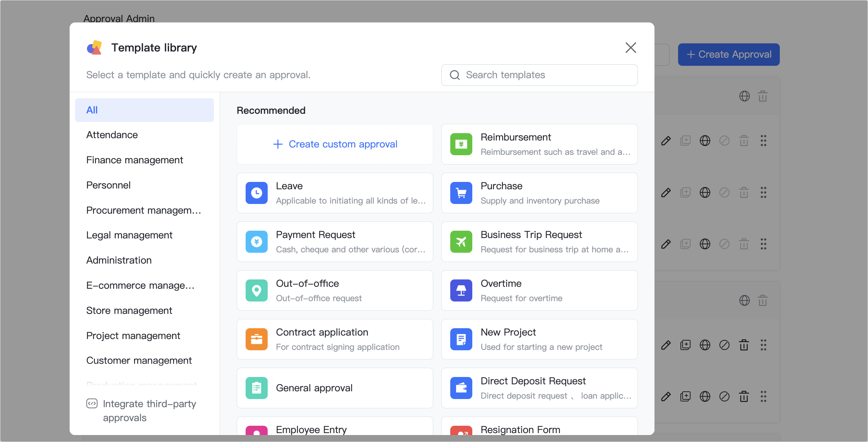This screenshot has width=868, height=442.
Task: Click the Purchase shopping cart icon
Action: click(x=461, y=193)
